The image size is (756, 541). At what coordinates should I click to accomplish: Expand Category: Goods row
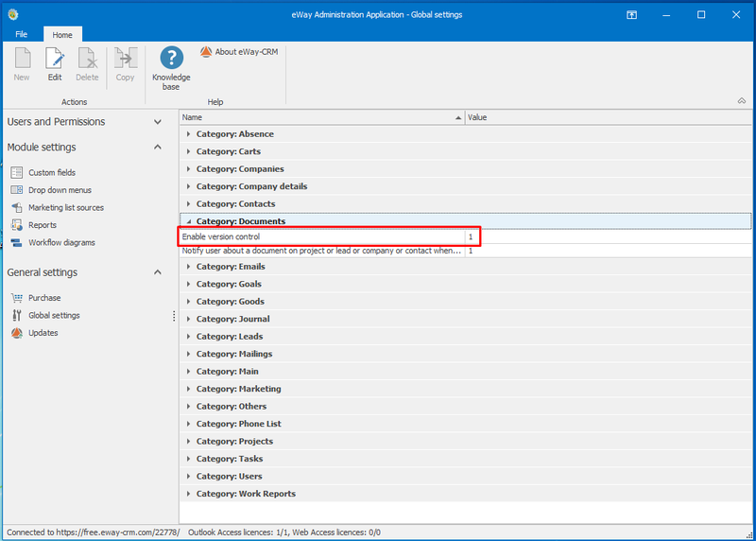188,302
